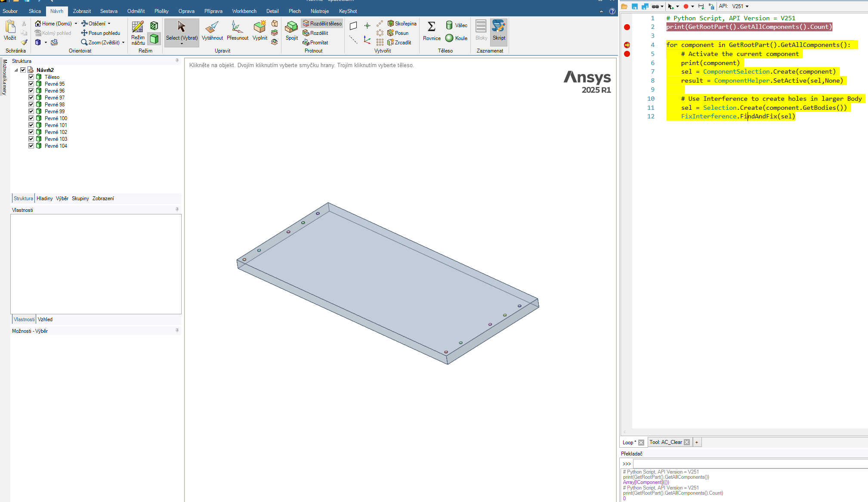The height and width of the screenshot is (502, 868).
Task: Click the Rozdělit split tool
Action: (x=315, y=33)
